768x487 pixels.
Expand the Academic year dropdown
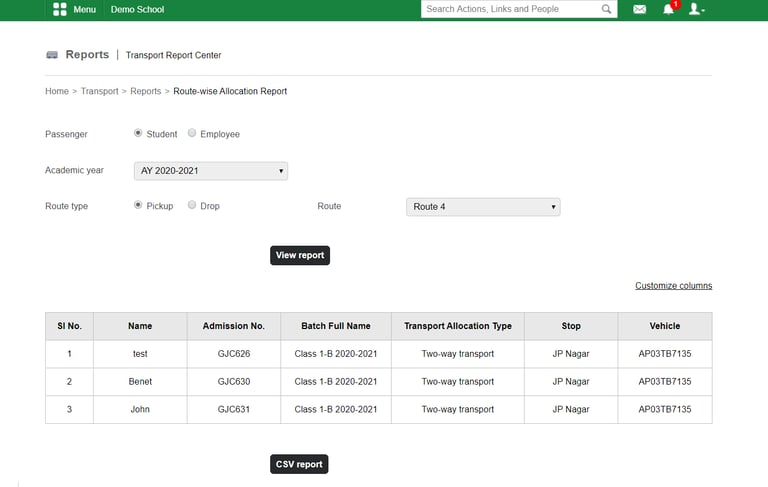(x=211, y=171)
